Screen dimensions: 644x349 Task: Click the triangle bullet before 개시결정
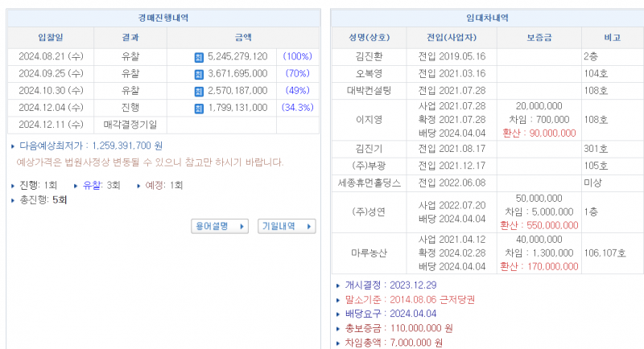[x=337, y=284]
